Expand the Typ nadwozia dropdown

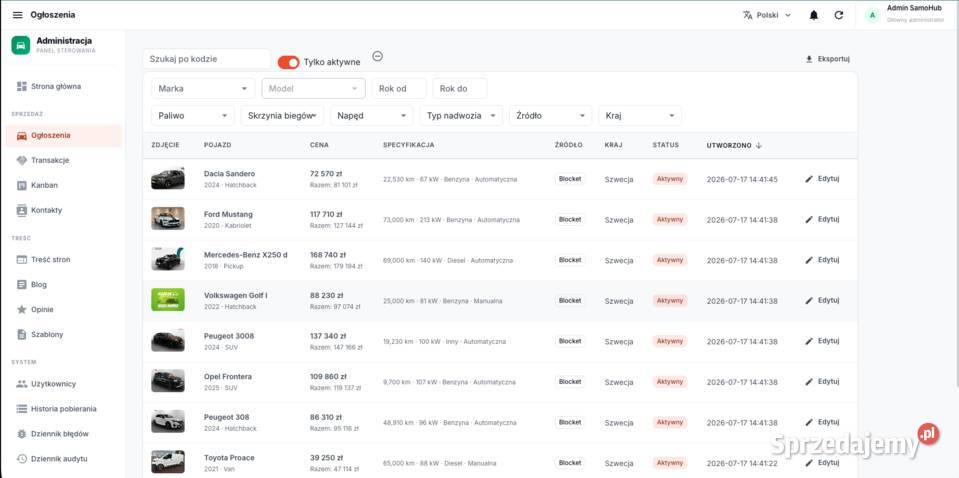(x=461, y=116)
